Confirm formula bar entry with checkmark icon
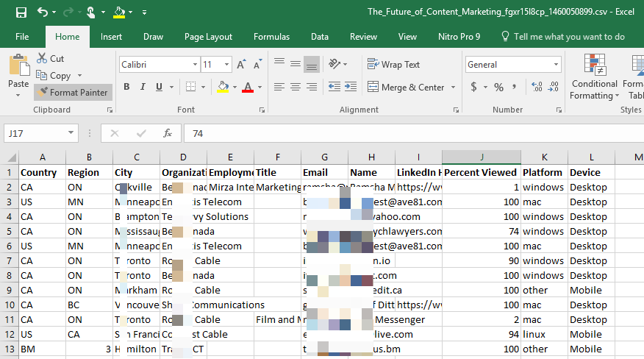This screenshot has width=644, height=359. pyautogui.click(x=141, y=133)
